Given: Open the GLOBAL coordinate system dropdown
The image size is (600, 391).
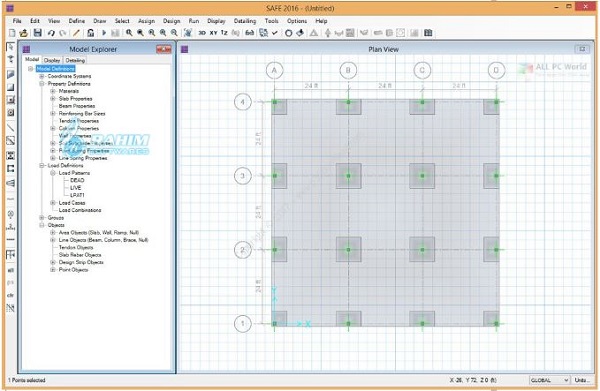Looking at the screenshot, I should 549,380.
